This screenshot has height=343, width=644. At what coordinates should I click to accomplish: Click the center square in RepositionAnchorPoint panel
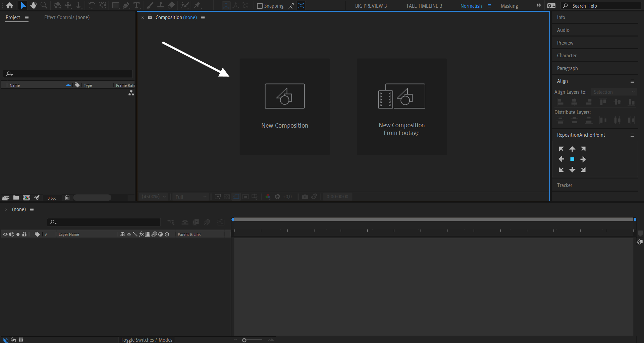coord(572,159)
